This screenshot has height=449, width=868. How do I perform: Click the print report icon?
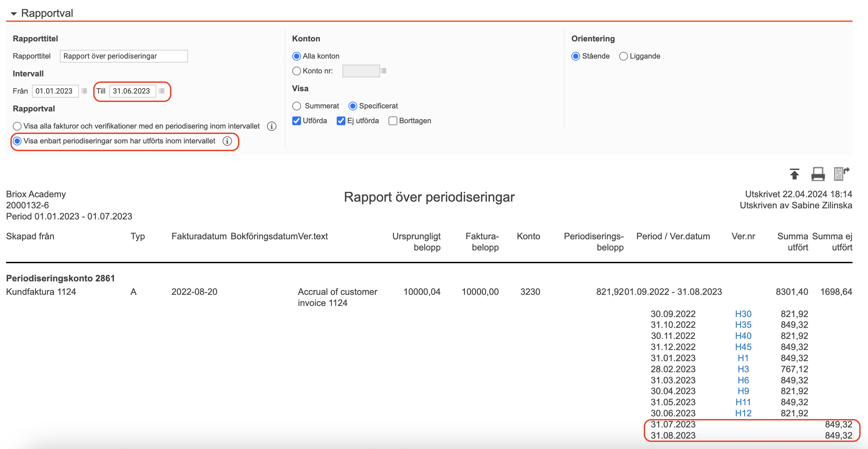(818, 174)
